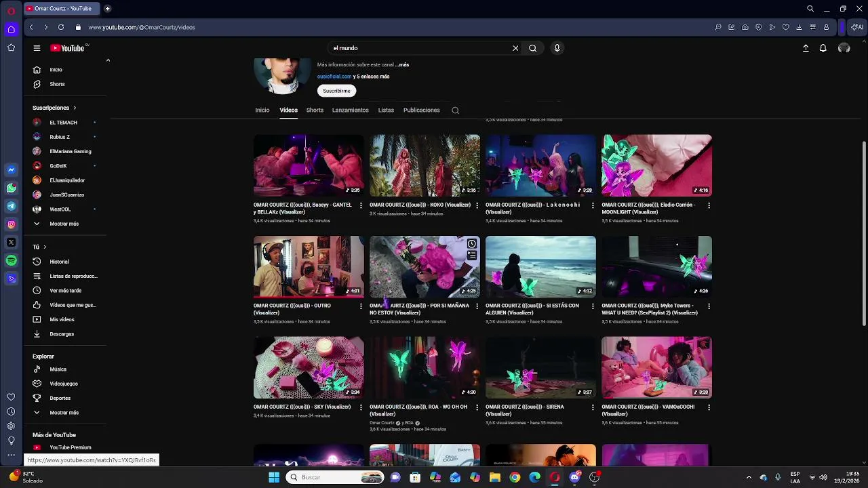
Task: Click the YouTube search input field
Action: point(420,48)
